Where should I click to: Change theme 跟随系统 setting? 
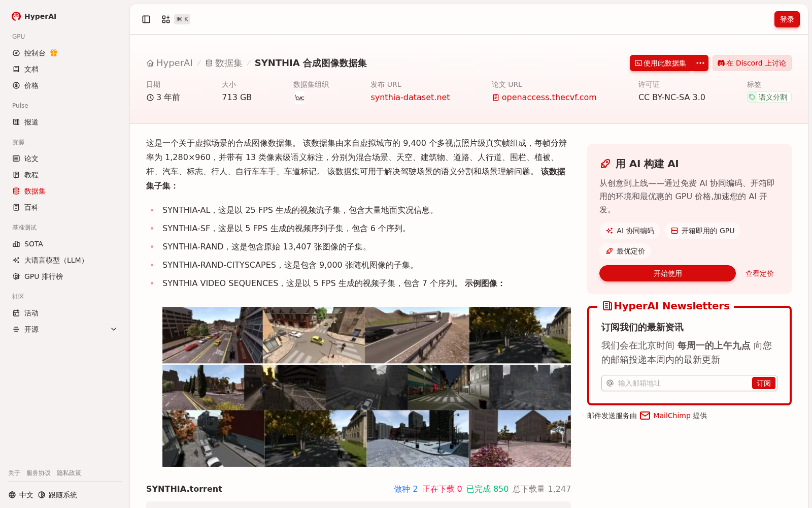point(57,495)
